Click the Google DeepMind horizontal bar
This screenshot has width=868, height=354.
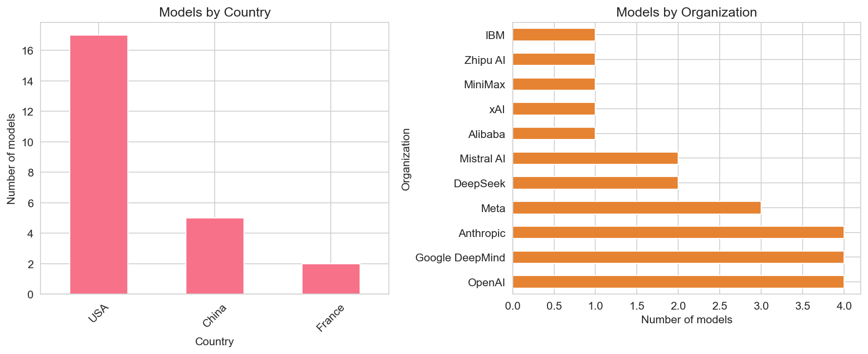pos(678,257)
